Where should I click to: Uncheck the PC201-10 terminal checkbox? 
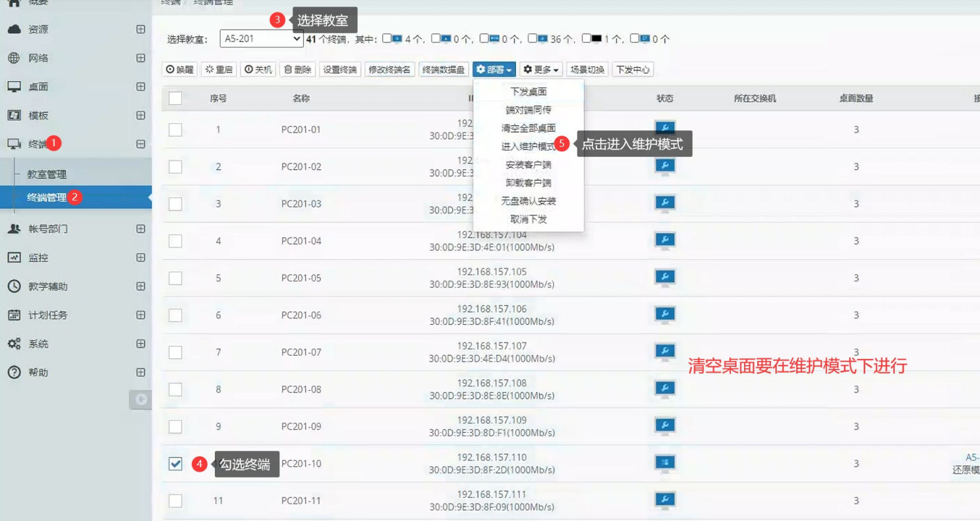[x=175, y=464]
